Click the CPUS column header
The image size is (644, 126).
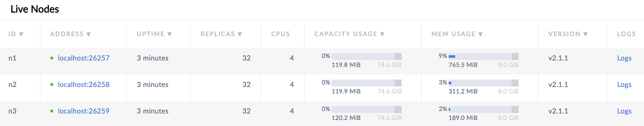[280, 34]
